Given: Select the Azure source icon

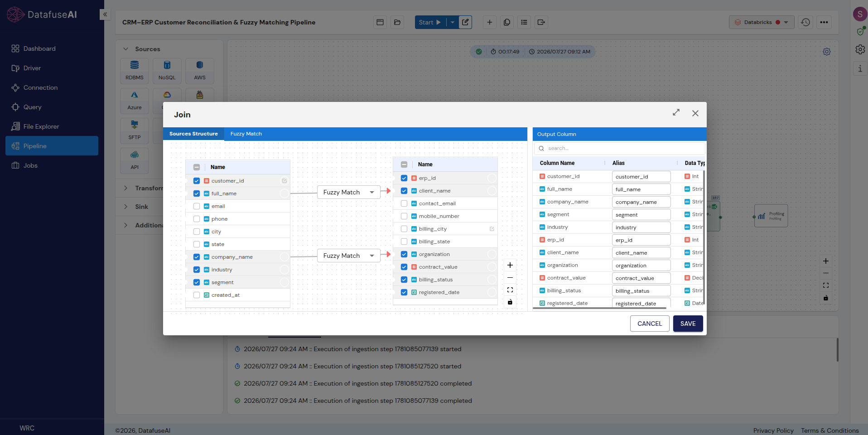Looking at the screenshot, I should point(135,101).
